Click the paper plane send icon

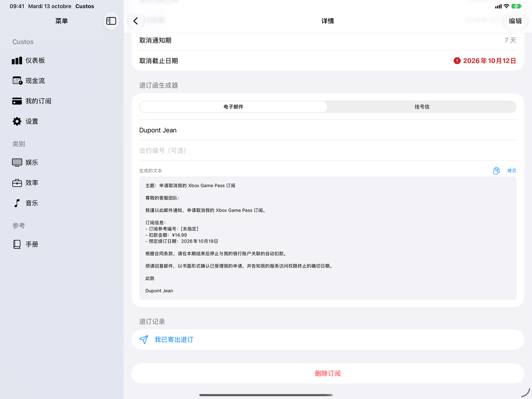point(144,339)
